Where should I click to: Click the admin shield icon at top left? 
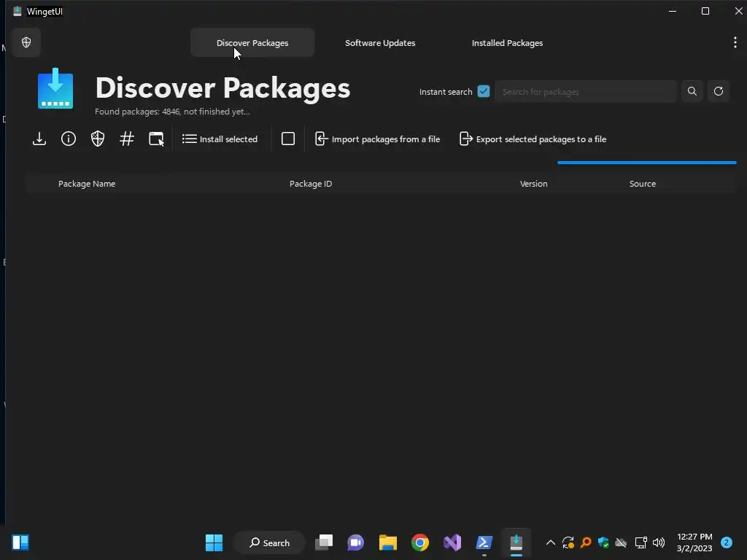[26, 42]
